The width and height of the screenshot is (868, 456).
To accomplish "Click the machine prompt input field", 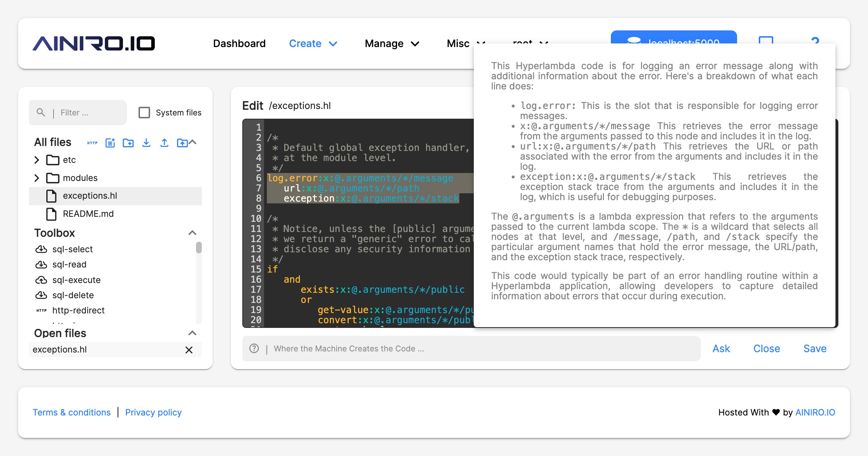I will coord(434,349).
